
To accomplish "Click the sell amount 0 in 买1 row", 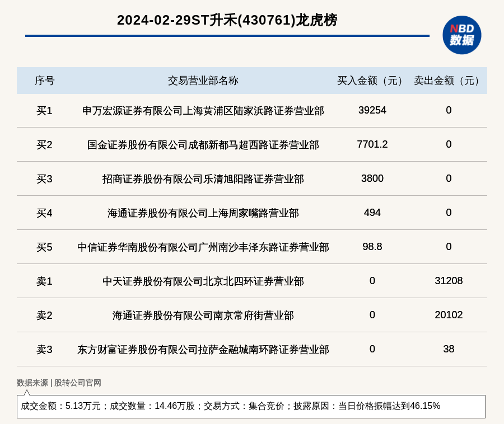I will pyautogui.click(x=449, y=110).
